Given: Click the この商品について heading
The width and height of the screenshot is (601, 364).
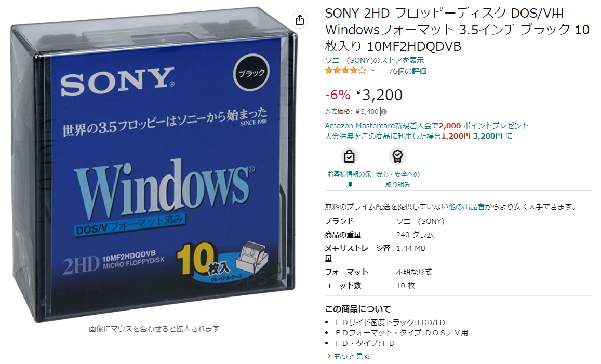Looking at the screenshot, I should pos(358,309).
